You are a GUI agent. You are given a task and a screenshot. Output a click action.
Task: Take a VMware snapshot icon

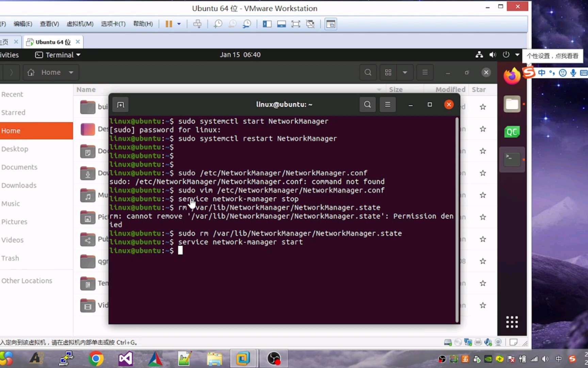[218, 24]
